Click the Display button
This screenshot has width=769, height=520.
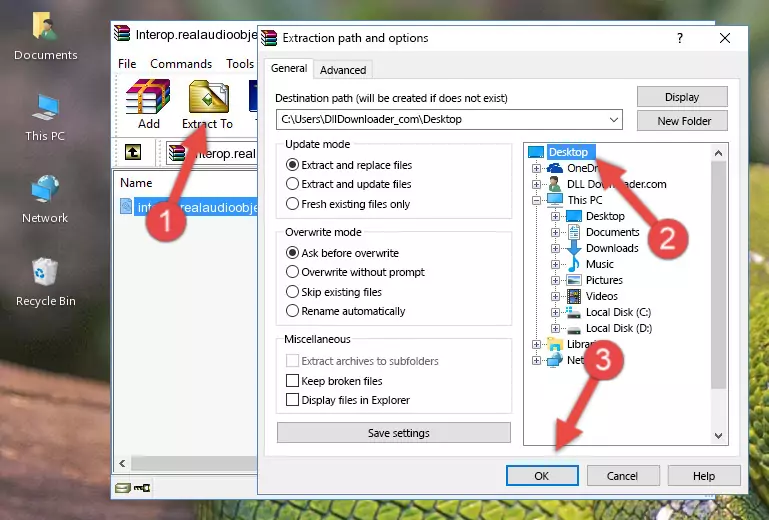(682, 97)
